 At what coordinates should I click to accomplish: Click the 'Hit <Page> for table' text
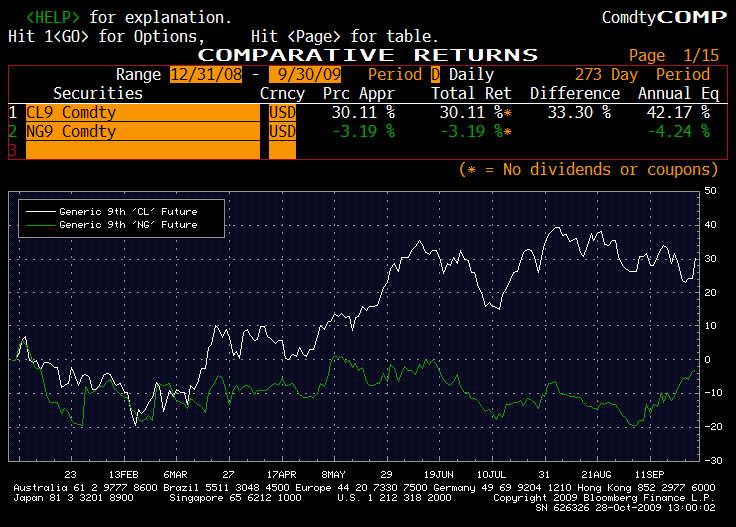click(345, 37)
